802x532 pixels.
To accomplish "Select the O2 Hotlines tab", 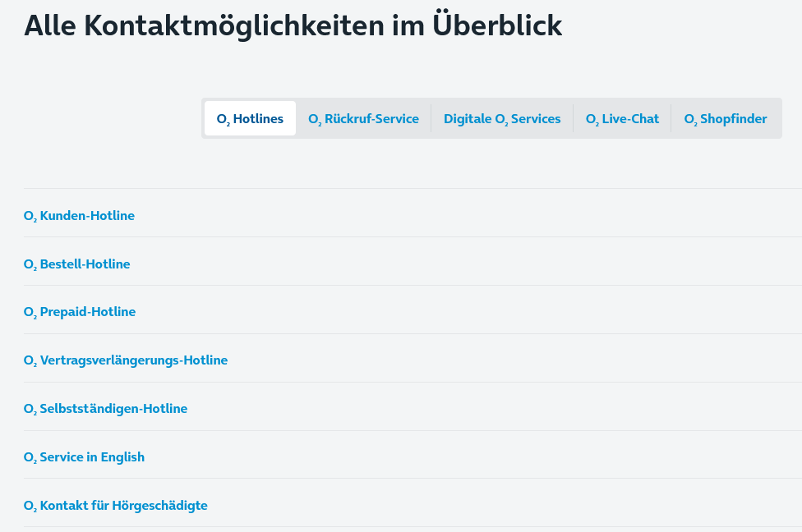I will (250, 118).
